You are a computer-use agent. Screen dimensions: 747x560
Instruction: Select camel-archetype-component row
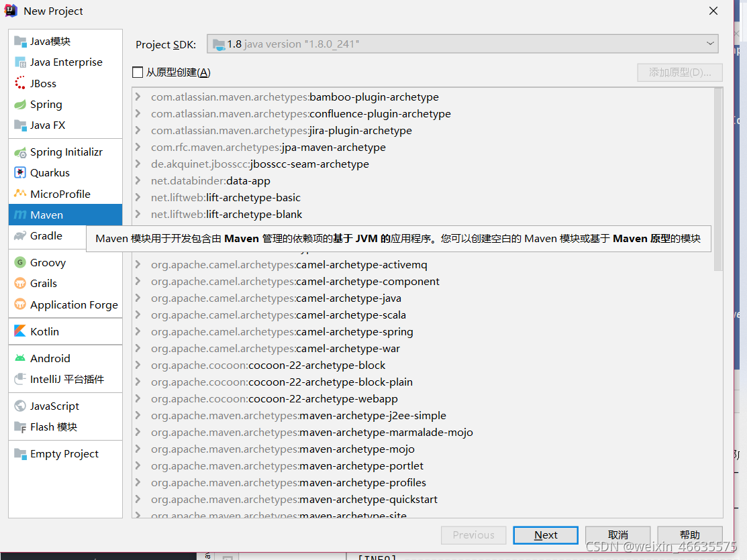point(423,282)
